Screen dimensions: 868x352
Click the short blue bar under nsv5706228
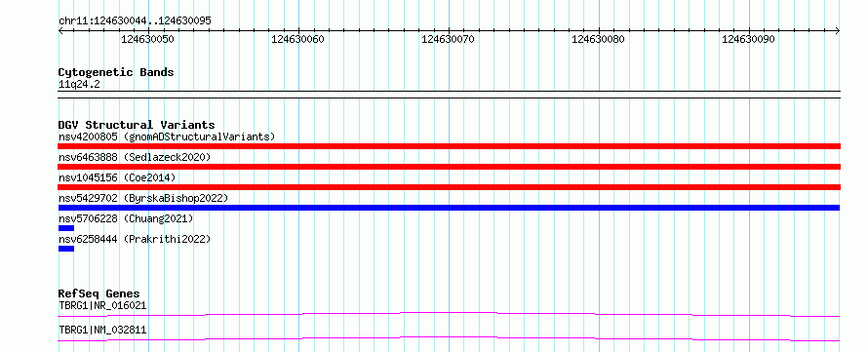66,228
